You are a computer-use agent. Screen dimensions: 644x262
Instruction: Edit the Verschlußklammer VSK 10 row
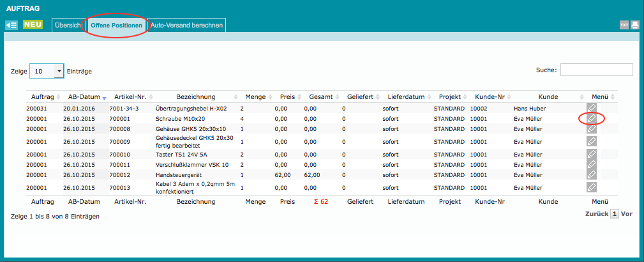point(592,164)
